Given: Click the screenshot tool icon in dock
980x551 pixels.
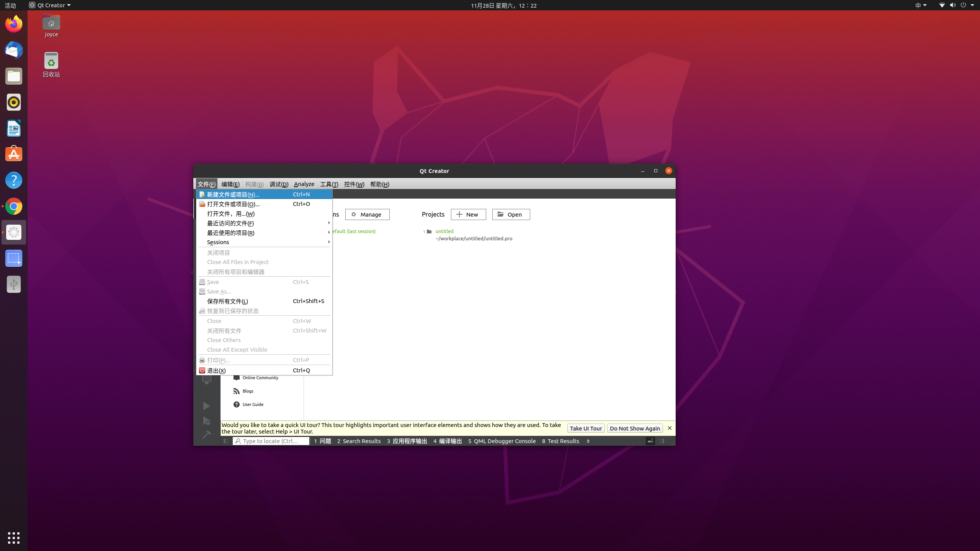Looking at the screenshot, I should click(14, 258).
